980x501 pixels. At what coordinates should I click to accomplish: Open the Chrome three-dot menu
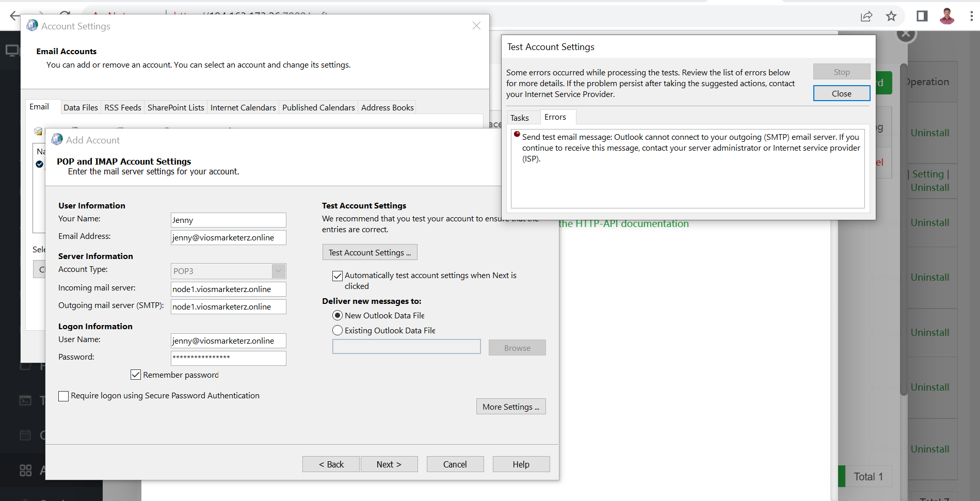pyautogui.click(x=971, y=17)
